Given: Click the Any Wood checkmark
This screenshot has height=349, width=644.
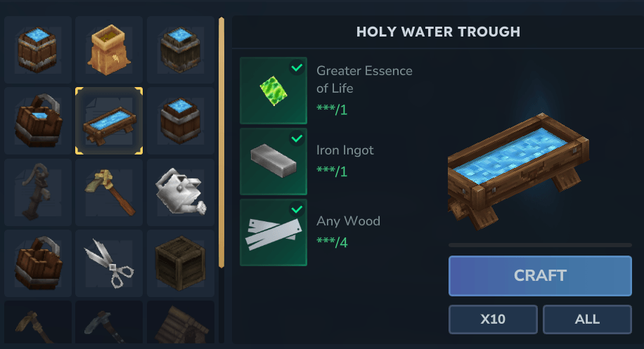Looking at the screenshot, I should tap(297, 209).
